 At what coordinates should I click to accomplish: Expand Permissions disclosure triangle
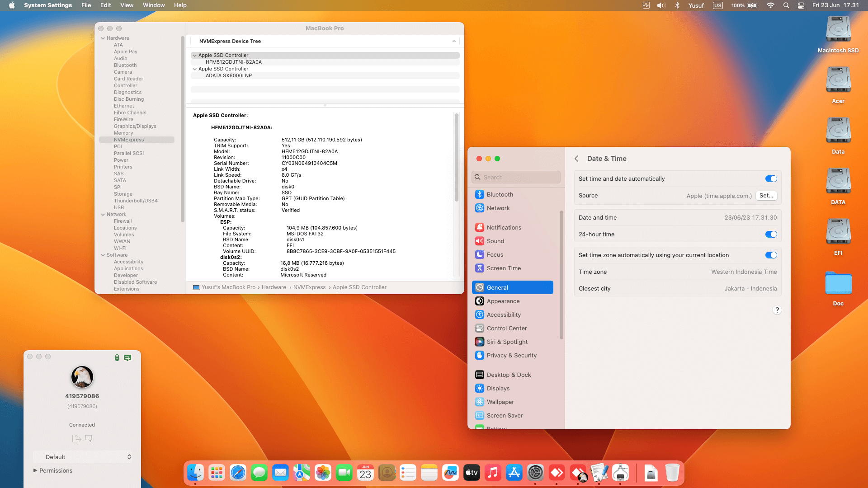(x=35, y=470)
